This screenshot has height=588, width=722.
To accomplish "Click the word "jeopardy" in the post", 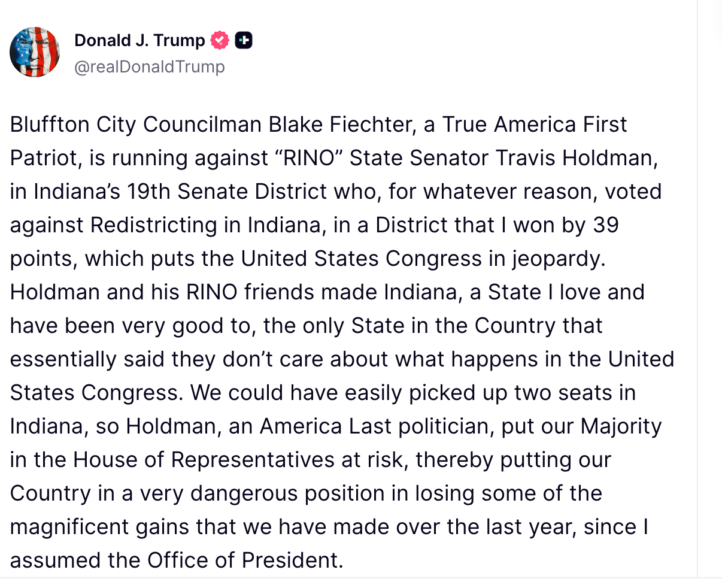I will point(558,259).
